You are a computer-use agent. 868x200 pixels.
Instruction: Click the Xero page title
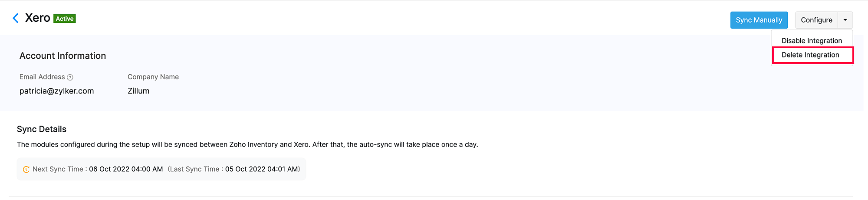pyautogui.click(x=38, y=18)
